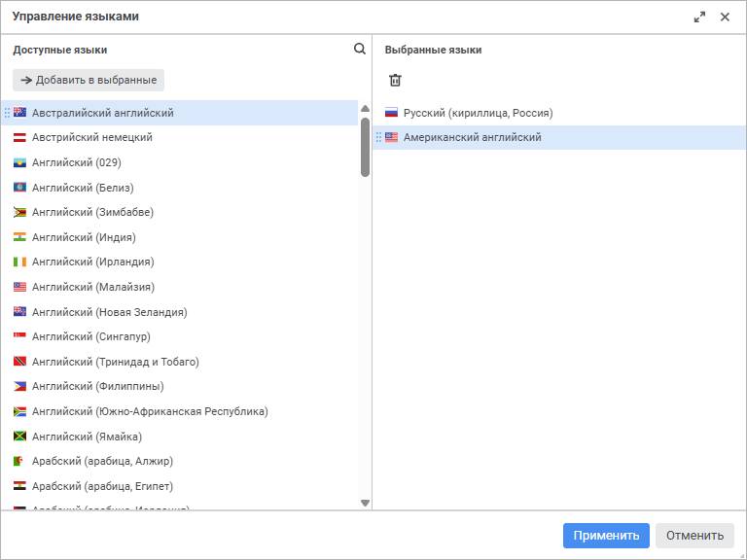Screen dimensions: 747x560
Task: Click the Zimbabwe flag next to Английский (Зимбабве)
Action: point(19,212)
